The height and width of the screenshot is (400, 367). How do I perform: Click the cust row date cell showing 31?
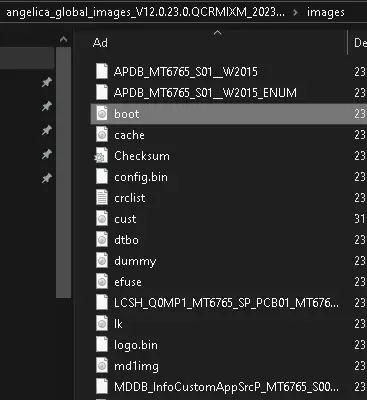(x=360, y=219)
